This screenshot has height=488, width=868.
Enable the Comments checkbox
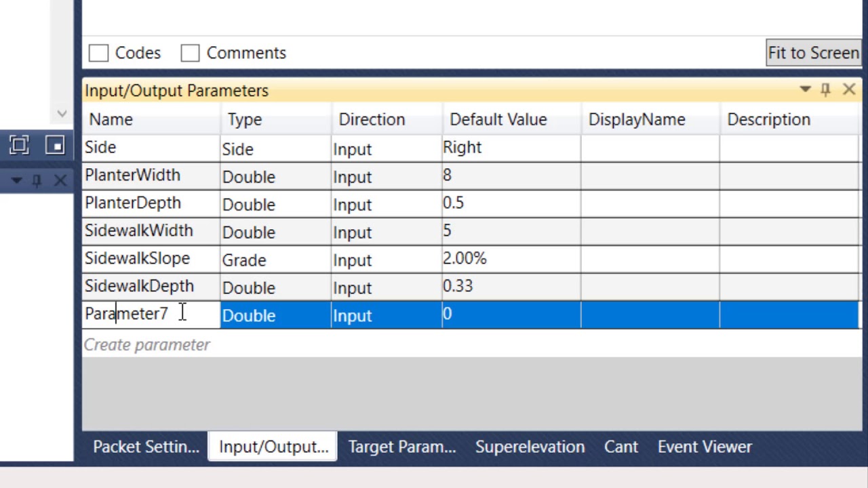(191, 53)
